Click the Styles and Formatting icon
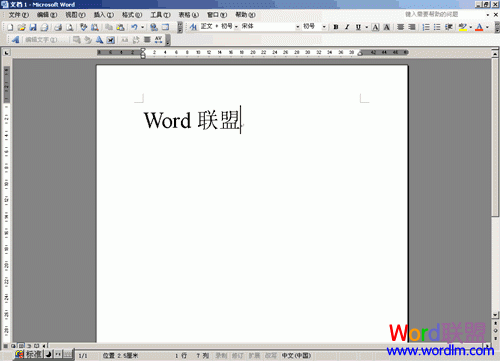 [193, 27]
